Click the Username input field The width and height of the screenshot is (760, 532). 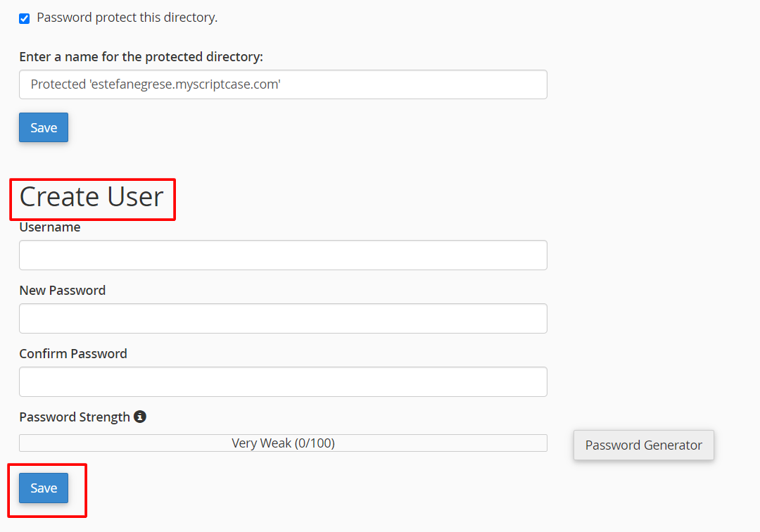pos(283,255)
